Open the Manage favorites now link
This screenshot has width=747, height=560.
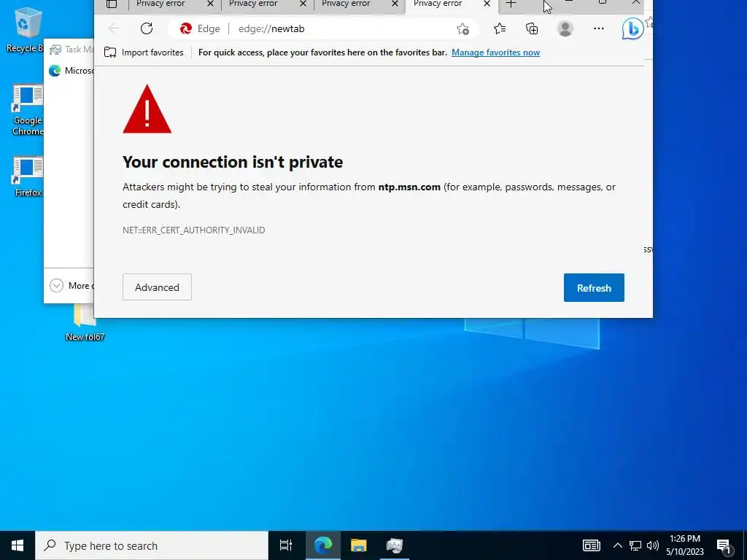click(495, 52)
